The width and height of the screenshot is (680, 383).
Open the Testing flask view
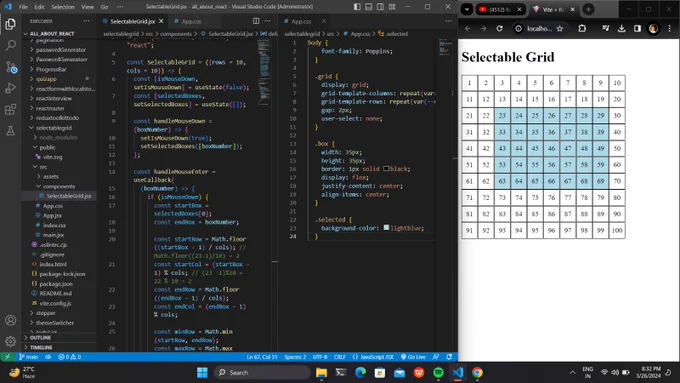(x=10, y=130)
